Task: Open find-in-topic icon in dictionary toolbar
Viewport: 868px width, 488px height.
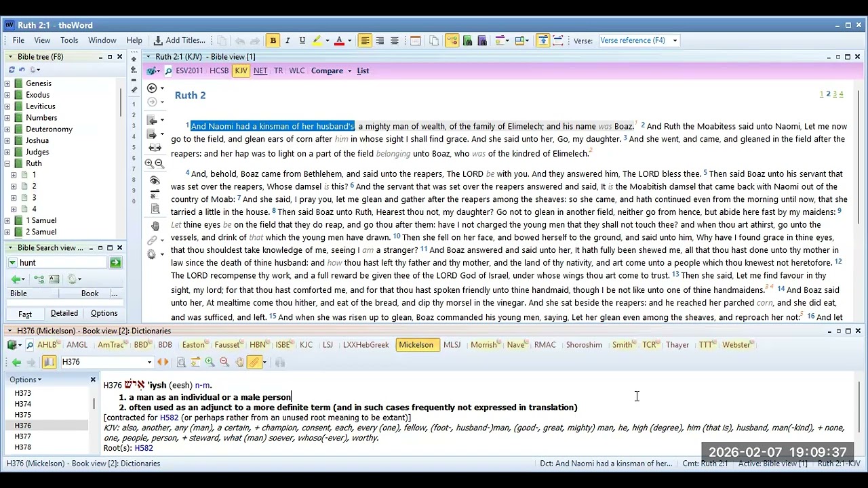Action: click(x=181, y=363)
